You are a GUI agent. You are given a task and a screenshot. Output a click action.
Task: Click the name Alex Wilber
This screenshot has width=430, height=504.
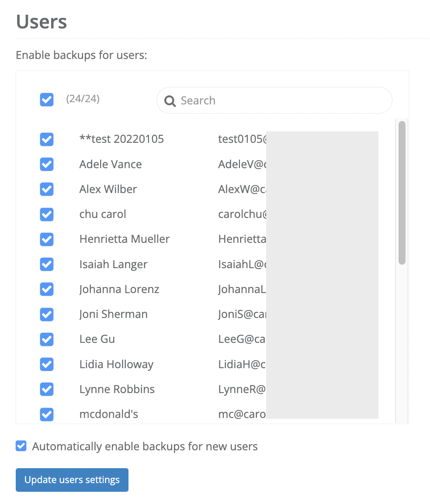[x=108, y=189]
